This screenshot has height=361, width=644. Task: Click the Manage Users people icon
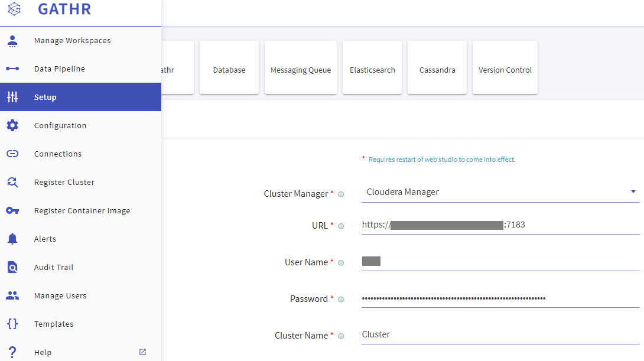pyautogui.click(x=12, y=295)
